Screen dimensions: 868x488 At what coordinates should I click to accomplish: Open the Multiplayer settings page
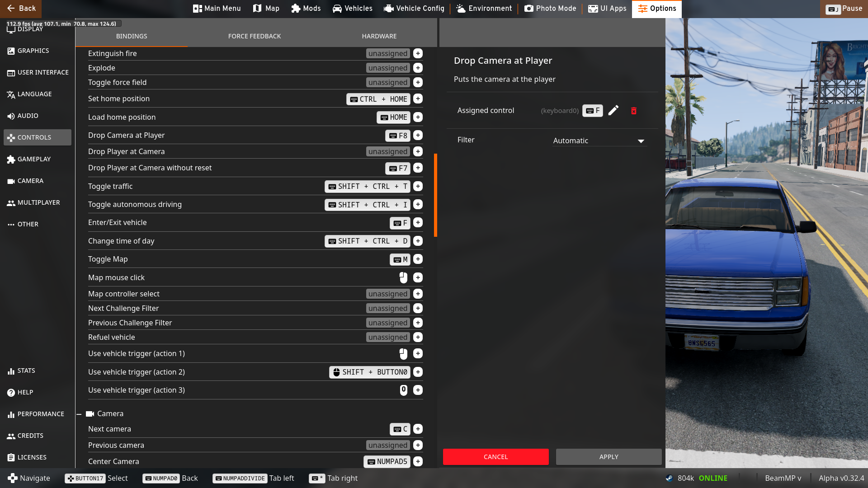tap(38, 202)
